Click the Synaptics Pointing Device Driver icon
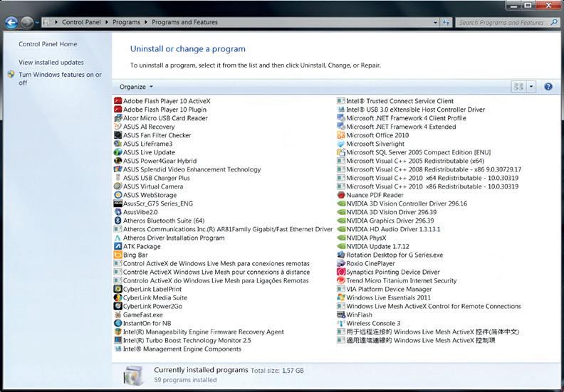The height and width of the screenshot is (392, 564). [x=340, y=272]
